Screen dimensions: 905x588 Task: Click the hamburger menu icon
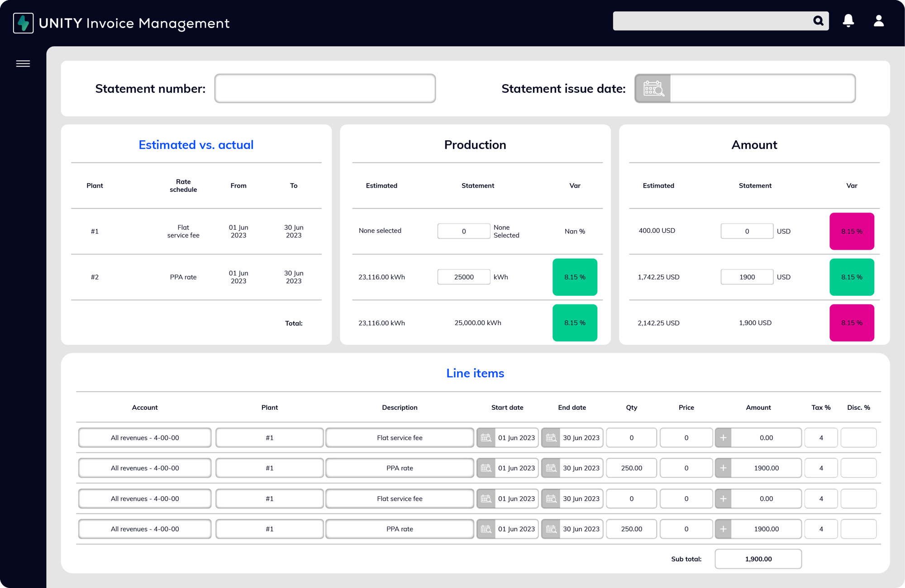(23, 63)
